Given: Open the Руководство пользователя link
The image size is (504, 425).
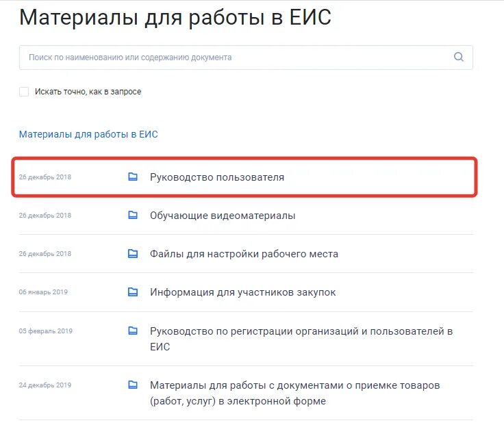Looking at the screenshot, I should (x=217, y=177).
